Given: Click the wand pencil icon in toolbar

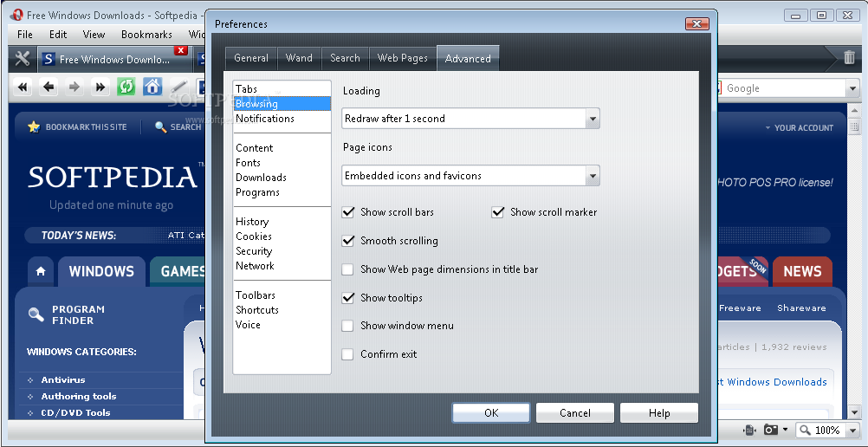Looking at the screenshot, I should [x=178, y=87].
